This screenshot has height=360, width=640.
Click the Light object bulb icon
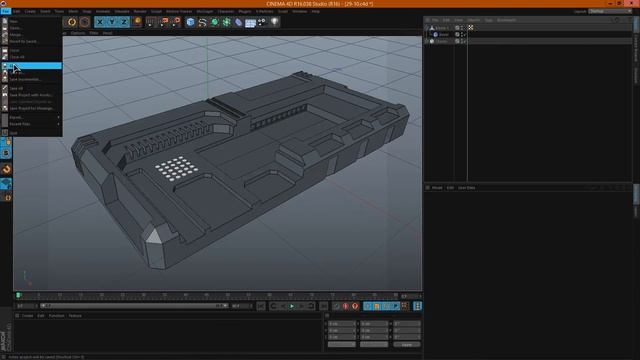275,22
